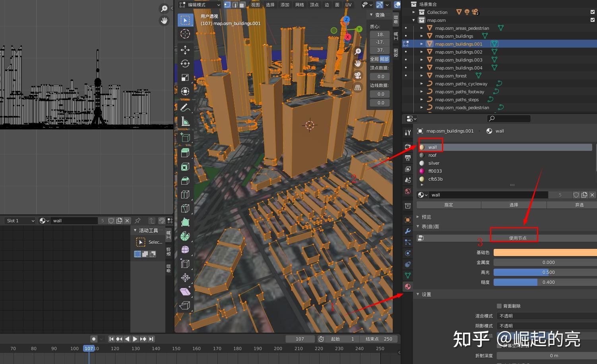Open the UV menu
This screenshot has height=364, width=597.
(x=349, y=4)
